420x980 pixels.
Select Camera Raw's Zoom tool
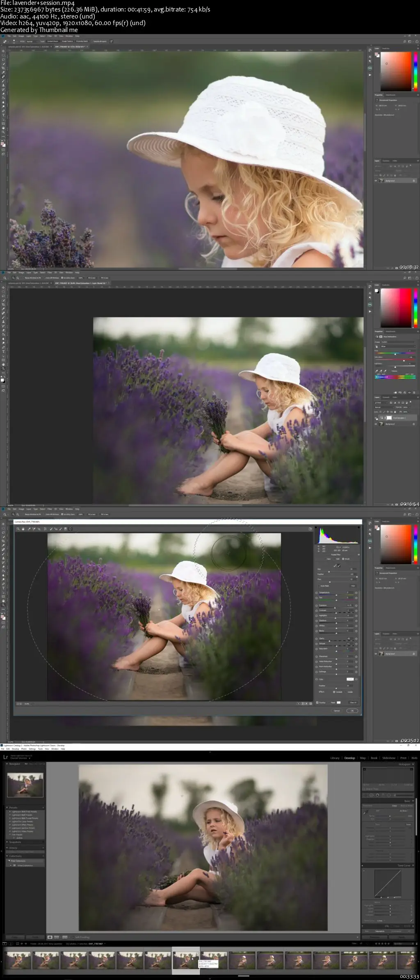18,529
